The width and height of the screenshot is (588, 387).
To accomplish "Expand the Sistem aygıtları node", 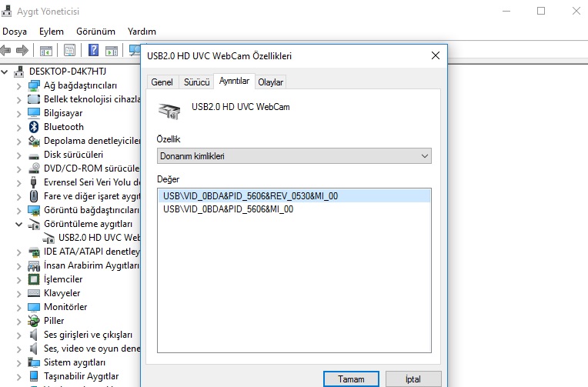I will (x=18, y=362).
